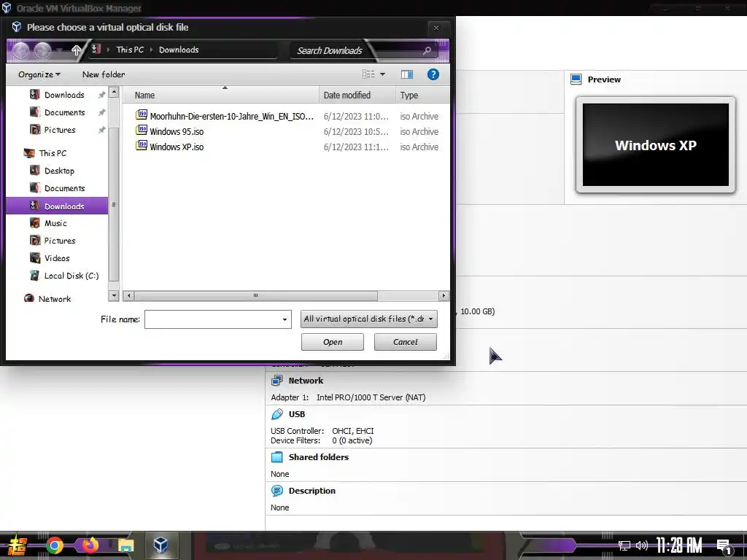Screen dimensions: 747x560
Task: Click the Preview monitor icon in VirtualBox
Action: (576, 79)
